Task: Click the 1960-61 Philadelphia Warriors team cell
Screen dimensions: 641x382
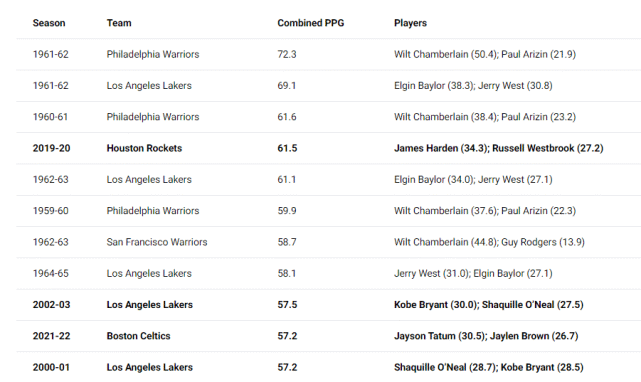Action: pos(153,117)
